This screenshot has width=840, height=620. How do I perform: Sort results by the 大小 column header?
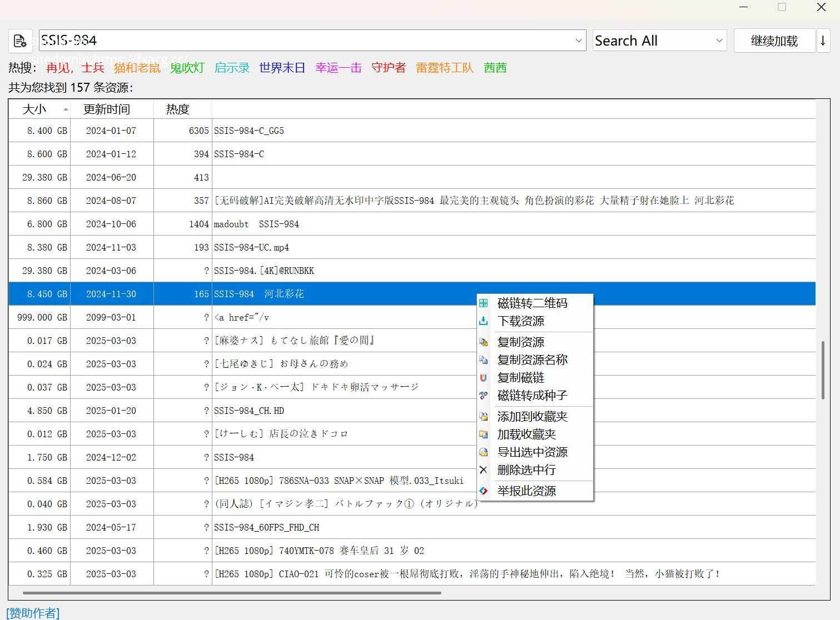point(34,109)
